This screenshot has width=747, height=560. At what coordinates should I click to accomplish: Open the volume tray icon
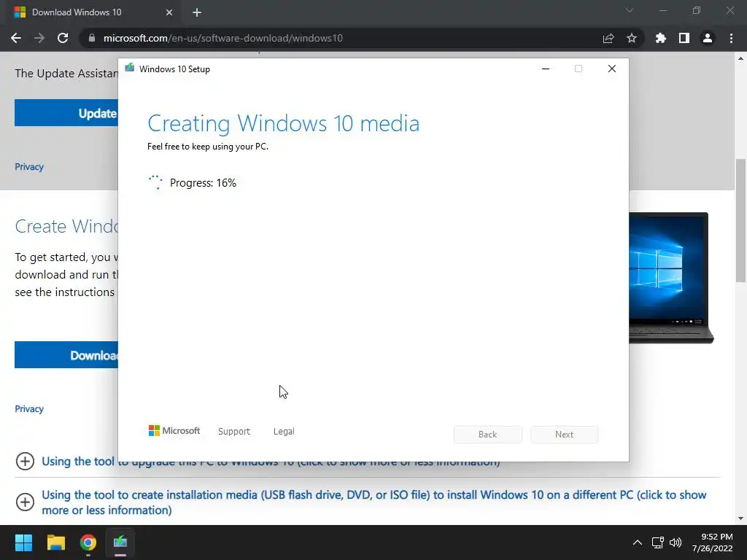coord(675,542)
